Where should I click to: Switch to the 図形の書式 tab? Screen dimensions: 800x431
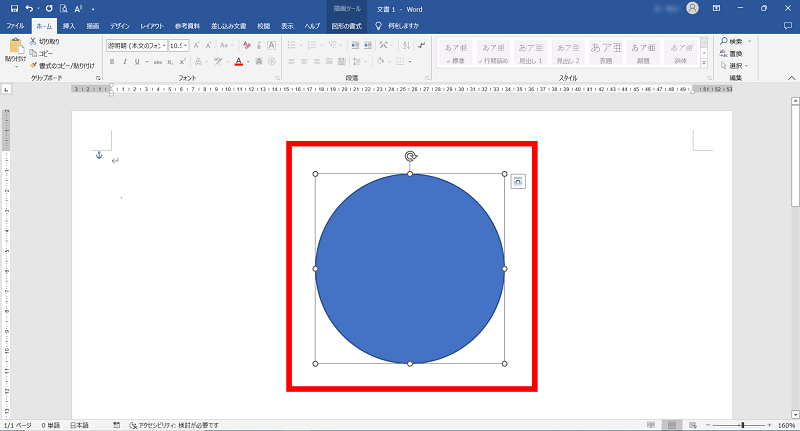pyautogui.click(x=346, y=26)
